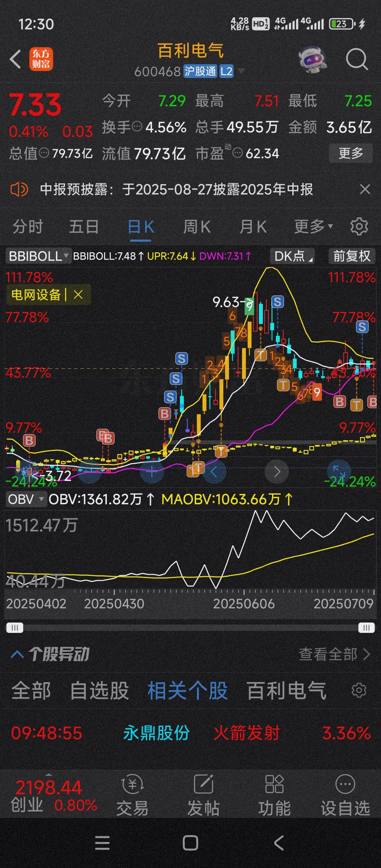381x868 pixels.
Task: Move chart left with the left arrow
Action: (x=214, y=472)
